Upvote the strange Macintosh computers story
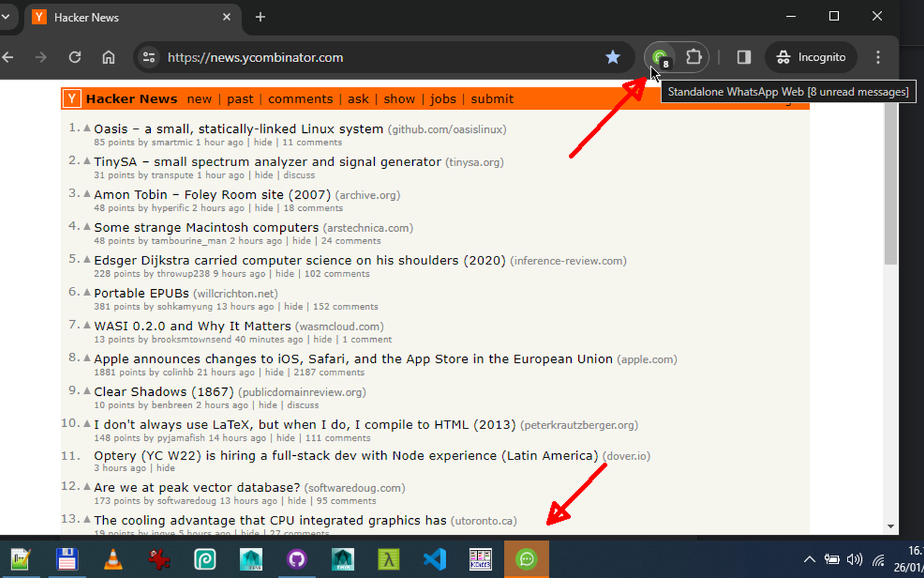 click(x=87, y=226)
